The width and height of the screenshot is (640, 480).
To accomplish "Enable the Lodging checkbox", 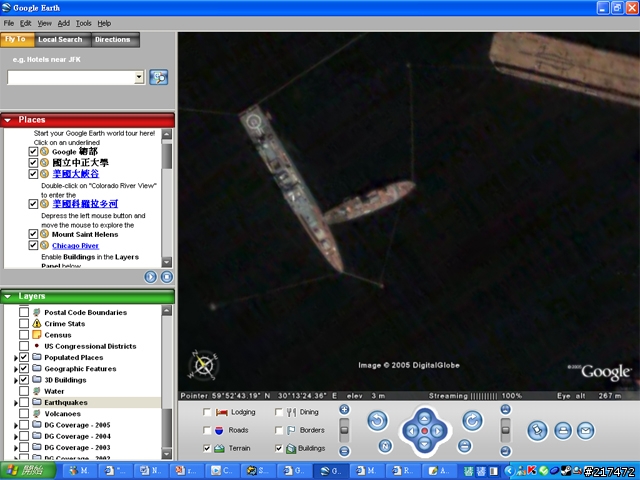I will tap(207, 412).
